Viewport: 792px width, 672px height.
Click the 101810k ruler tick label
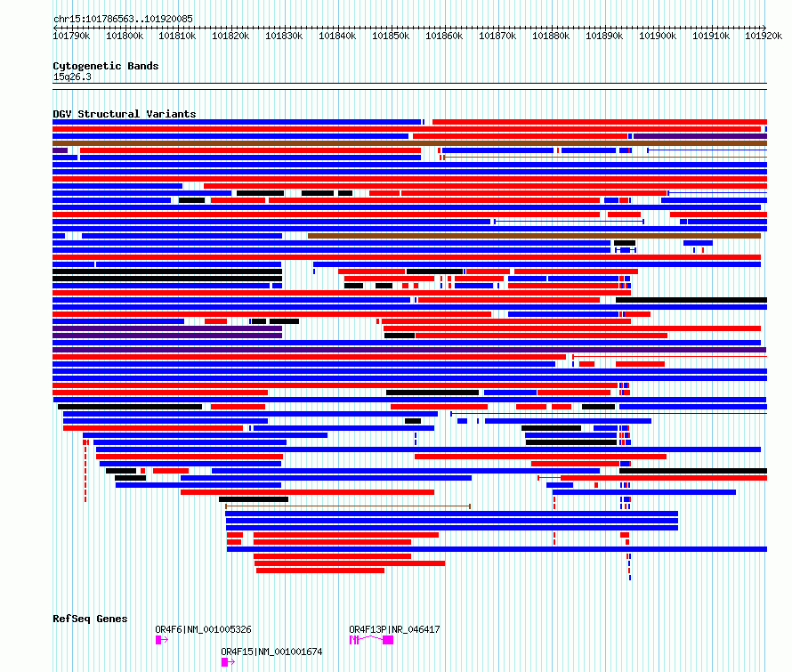coord(177,36)
